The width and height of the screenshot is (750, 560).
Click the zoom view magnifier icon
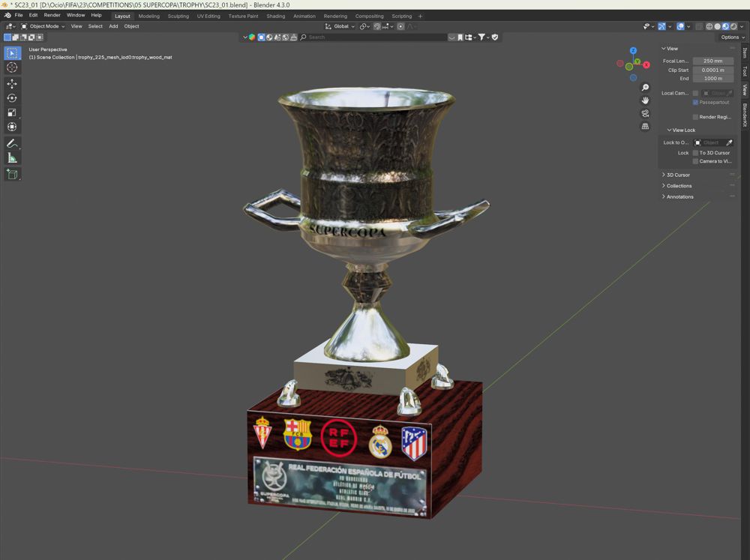pyautogui.click(x=645, y=87)
